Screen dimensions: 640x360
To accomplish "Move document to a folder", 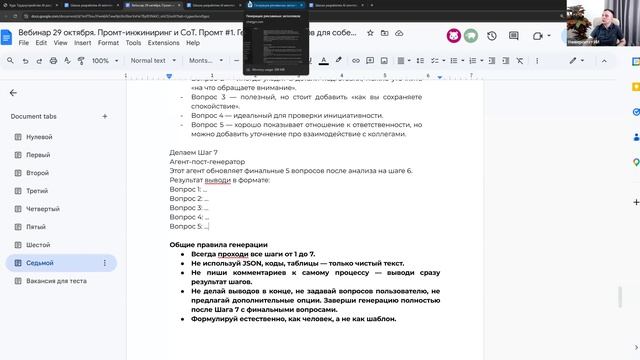I will pos(384,33).
